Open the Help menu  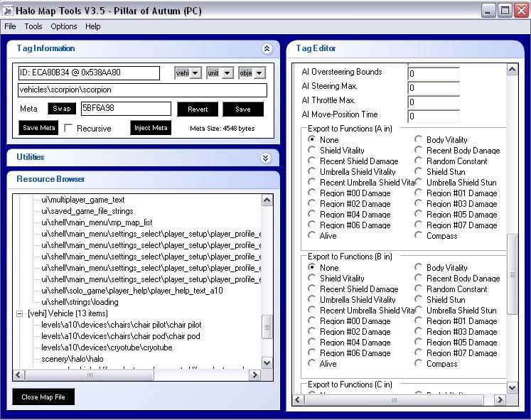point(93,26)
